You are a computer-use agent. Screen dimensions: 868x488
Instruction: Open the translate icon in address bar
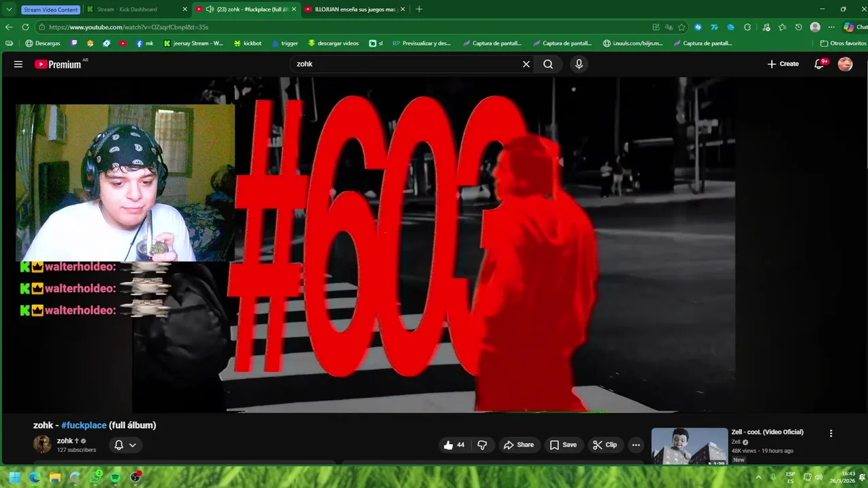point(669,27)
